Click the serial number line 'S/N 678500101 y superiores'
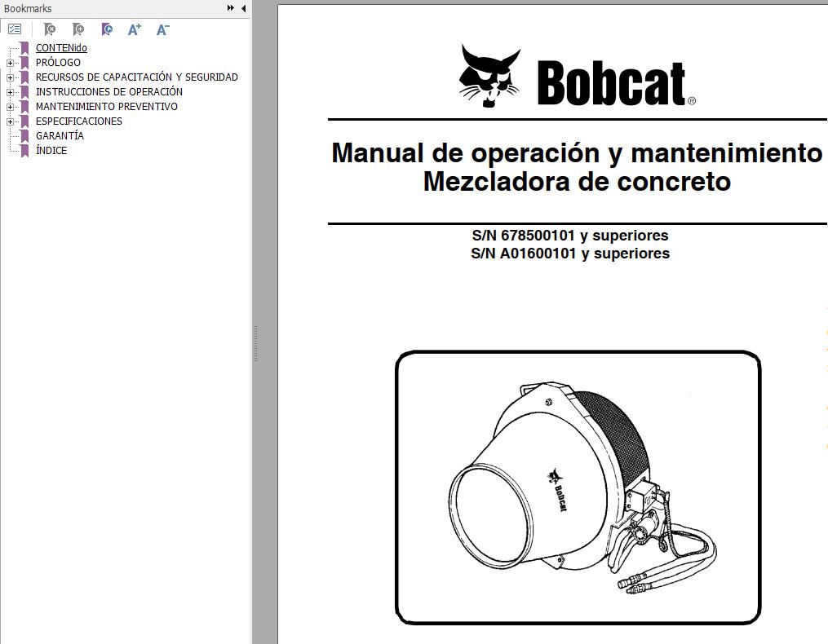 [569, 236]
